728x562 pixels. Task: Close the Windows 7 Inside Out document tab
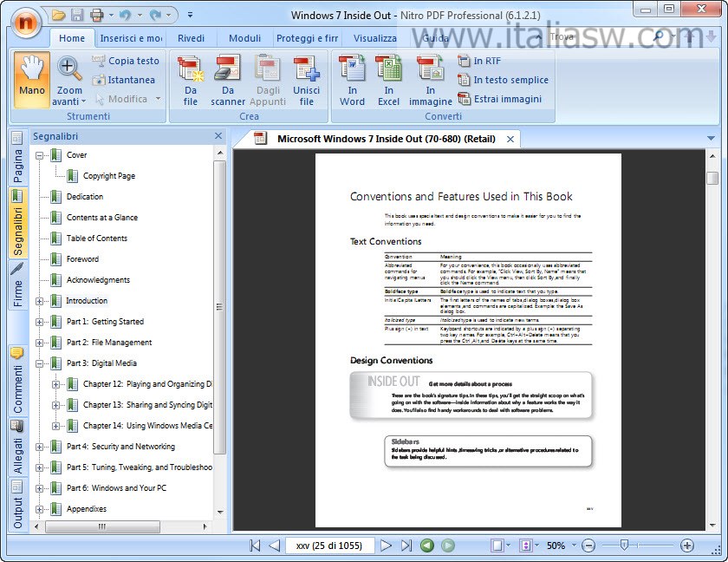(x=510, y=139)
